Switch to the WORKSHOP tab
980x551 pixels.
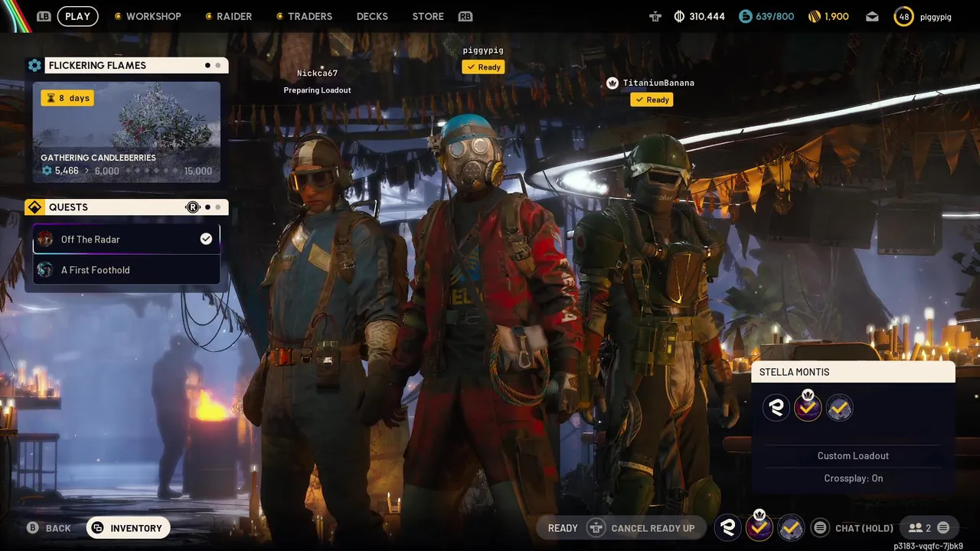coord(153,16)
